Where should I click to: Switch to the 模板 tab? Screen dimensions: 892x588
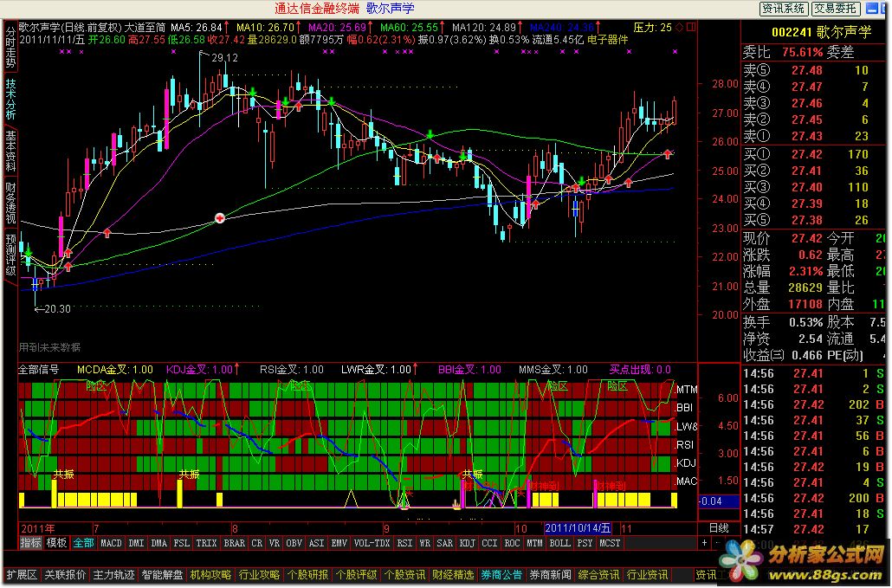[56, 543]
